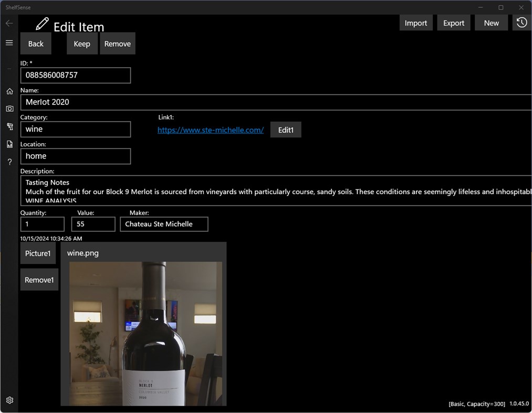532x413 pixels.
Task: Click the back arrow at top left
Action: click(9, 23)
